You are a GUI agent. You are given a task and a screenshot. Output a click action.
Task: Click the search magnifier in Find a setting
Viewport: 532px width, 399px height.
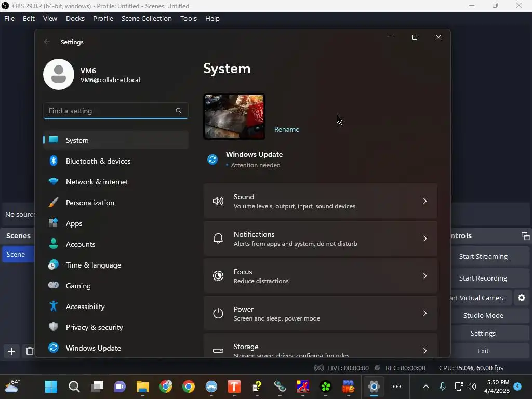coord(179,111)
